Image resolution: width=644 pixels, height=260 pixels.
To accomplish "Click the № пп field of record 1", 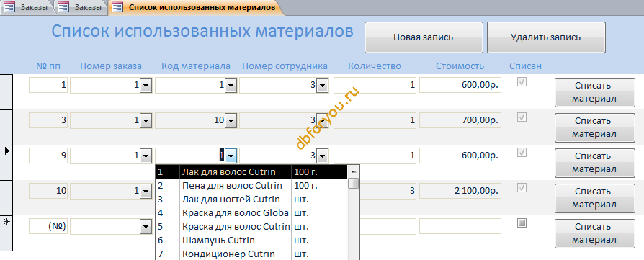I will click(48, 86).
